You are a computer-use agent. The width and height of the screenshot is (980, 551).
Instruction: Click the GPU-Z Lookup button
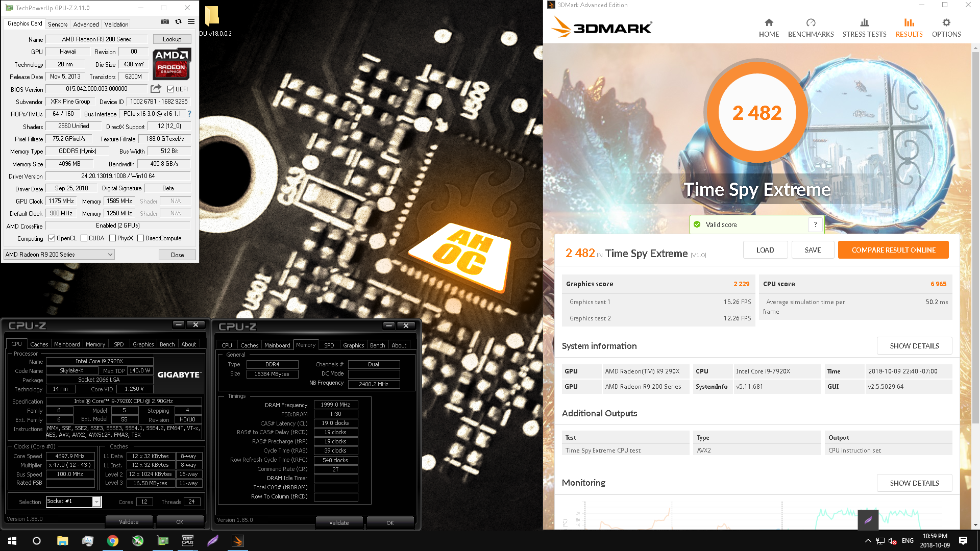click(x=172, y=39)
